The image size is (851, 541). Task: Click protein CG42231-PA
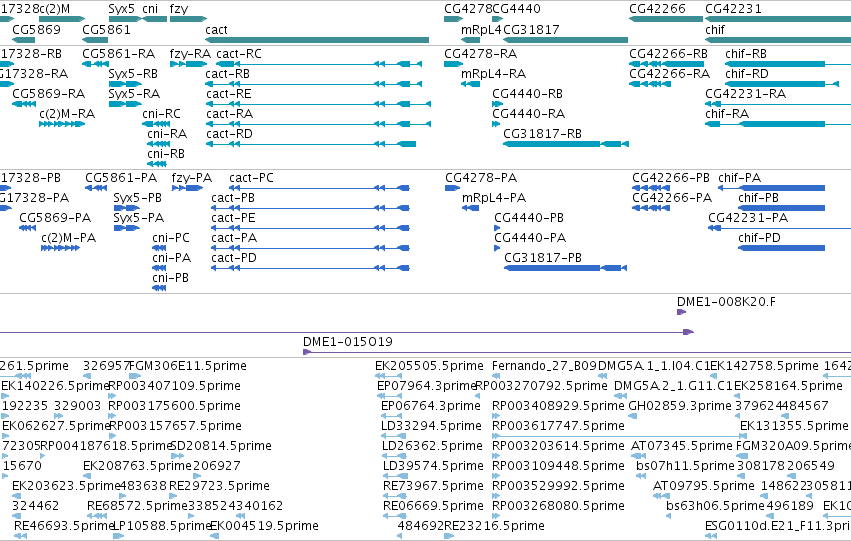(x=779, y=228)
